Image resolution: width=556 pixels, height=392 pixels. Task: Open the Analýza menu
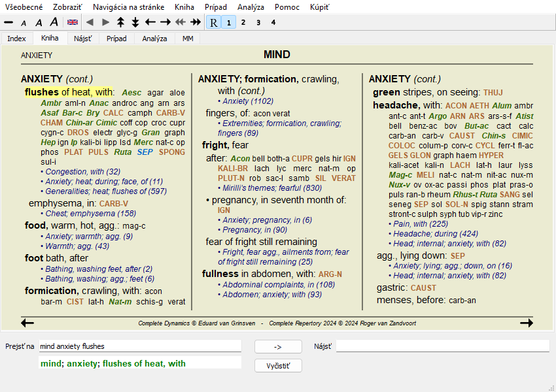[251, 7]
